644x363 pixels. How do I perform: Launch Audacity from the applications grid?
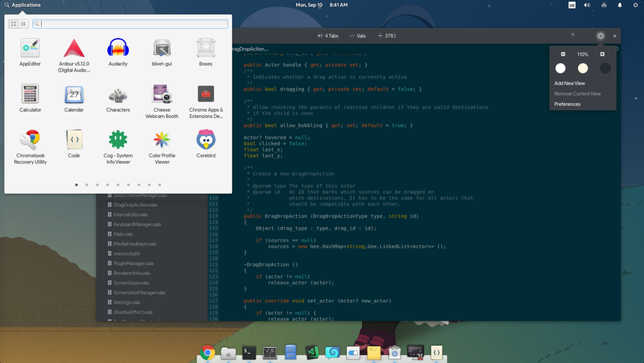118,49
